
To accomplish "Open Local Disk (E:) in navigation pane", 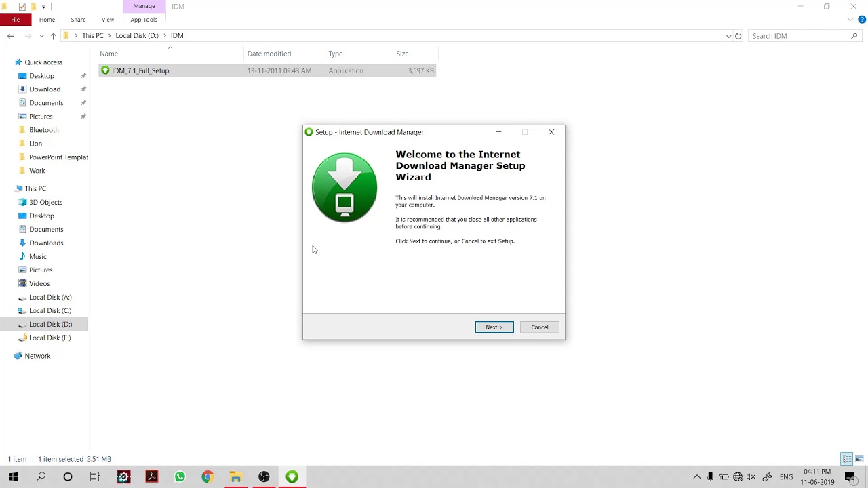I will [50, 338].
